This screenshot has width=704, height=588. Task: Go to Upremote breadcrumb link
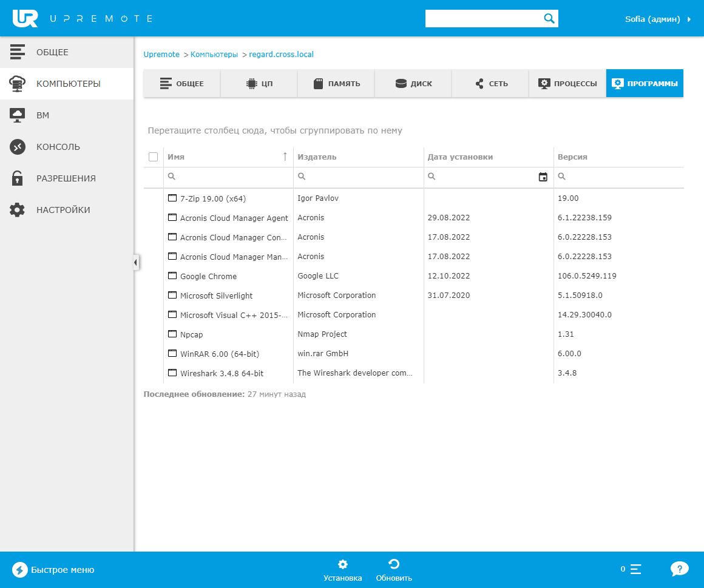pyautogui.click(x=161, y=55)
